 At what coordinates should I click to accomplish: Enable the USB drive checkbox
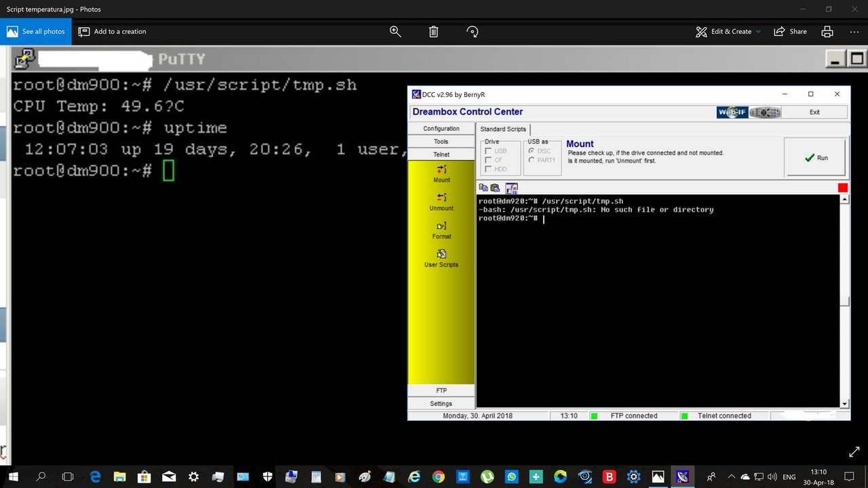[x=489, y=151]
